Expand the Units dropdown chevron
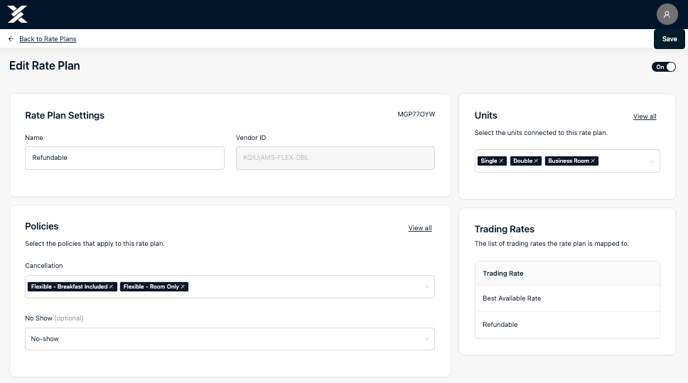This screenshot has height=383, width=688. (x=652, y=161)
